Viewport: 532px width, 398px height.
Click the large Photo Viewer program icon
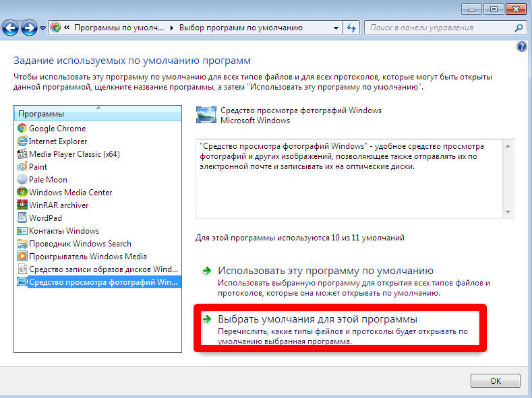pyautogui.click(x=206, y=115)
